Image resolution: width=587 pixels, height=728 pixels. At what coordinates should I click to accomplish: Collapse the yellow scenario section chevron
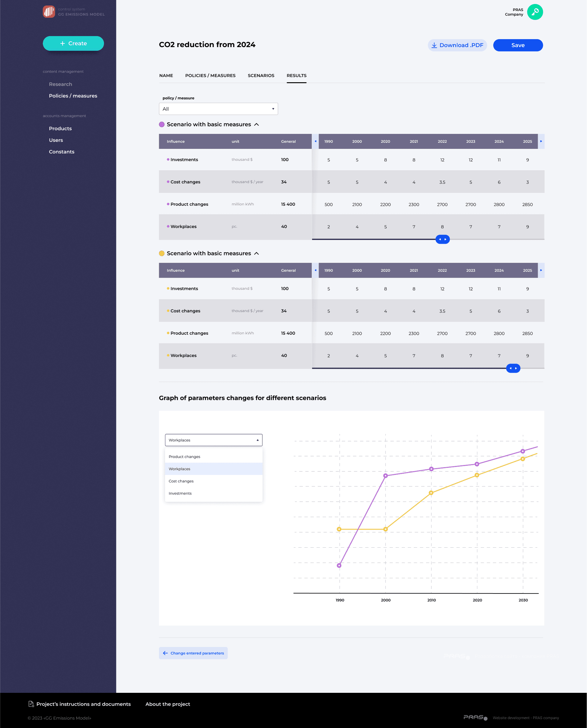[257, 253]
